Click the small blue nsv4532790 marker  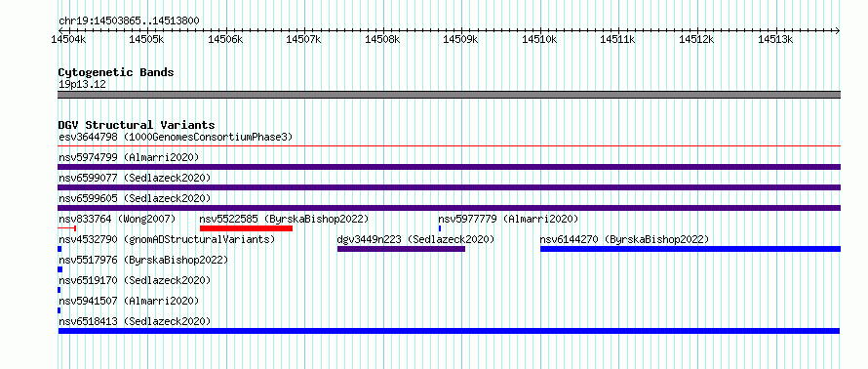coord(59,249)
